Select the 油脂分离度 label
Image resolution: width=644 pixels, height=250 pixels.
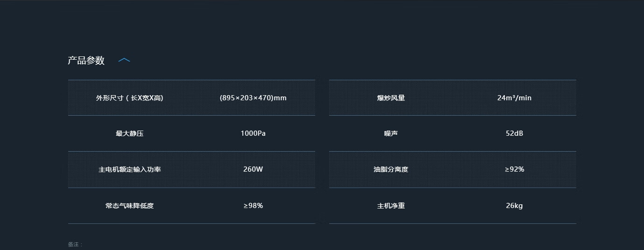pyautogui.click(x=391, y=169)
